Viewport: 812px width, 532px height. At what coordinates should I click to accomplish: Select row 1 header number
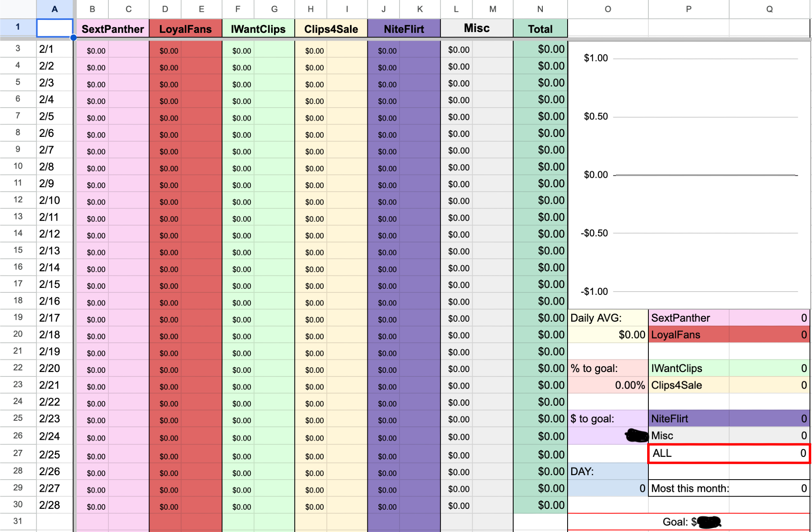(x=18, y=27)
